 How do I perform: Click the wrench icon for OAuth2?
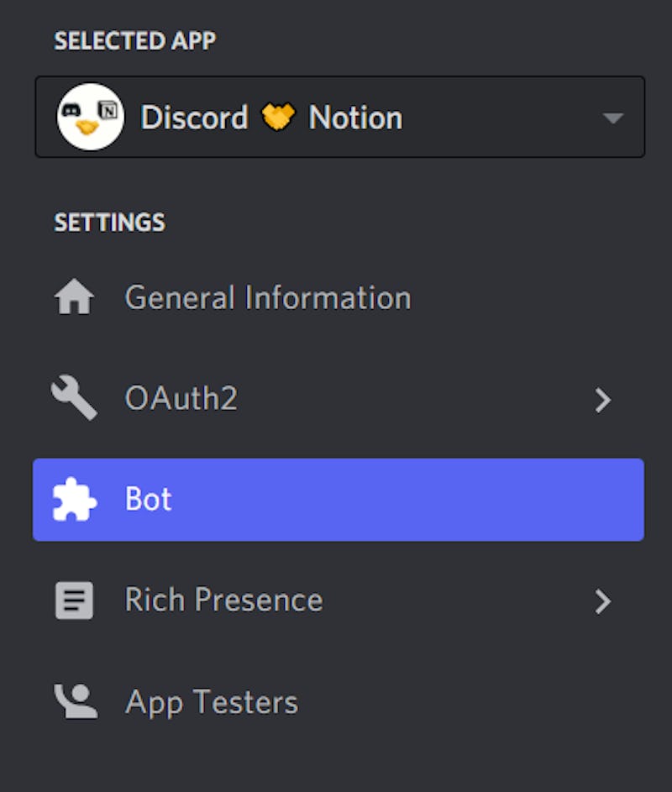pyautogui.click(x=74, y=398)
